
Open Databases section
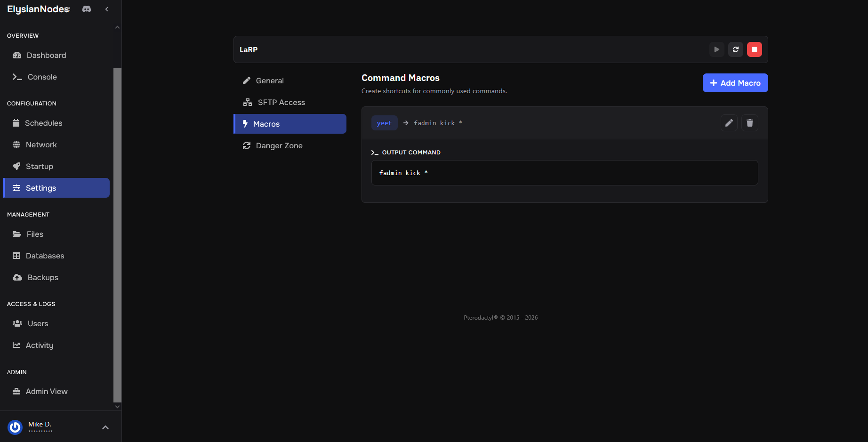[x=56, y=256]
